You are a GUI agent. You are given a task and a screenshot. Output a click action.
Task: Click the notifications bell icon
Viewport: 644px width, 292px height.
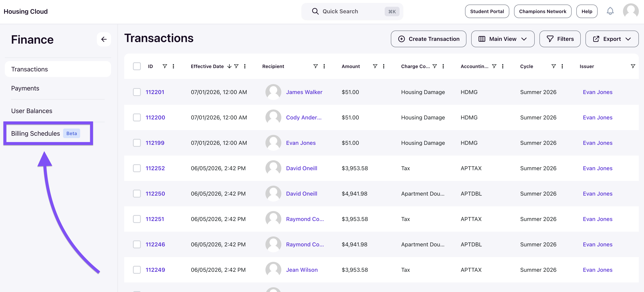pos(610,11)
